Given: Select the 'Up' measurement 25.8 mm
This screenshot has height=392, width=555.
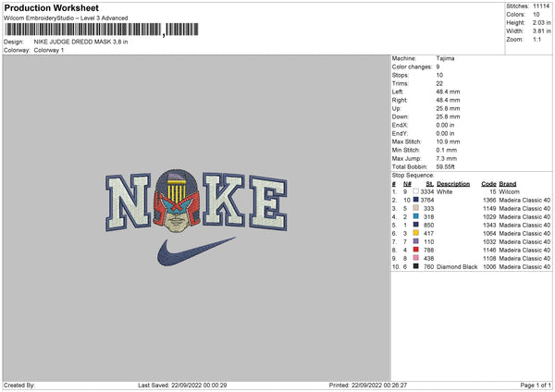Looking at the screenshot, I should point(448,108).
